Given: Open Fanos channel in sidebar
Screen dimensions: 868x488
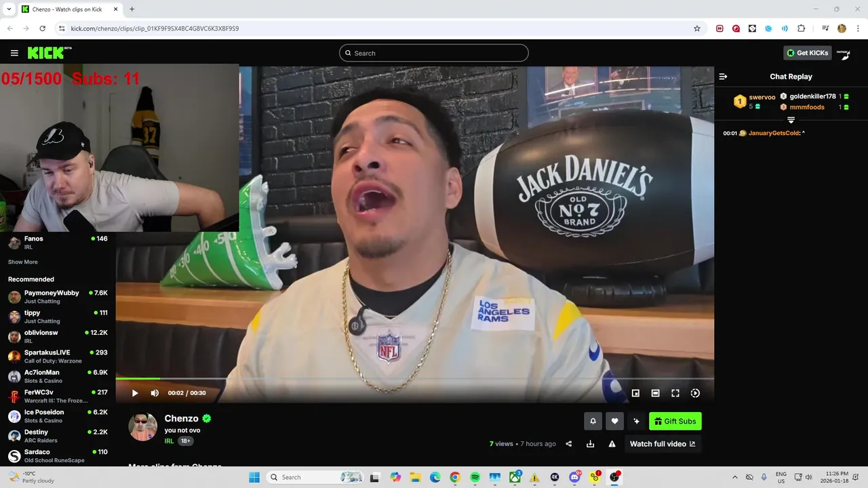Looking at the screenshot, I should (58, 243).
